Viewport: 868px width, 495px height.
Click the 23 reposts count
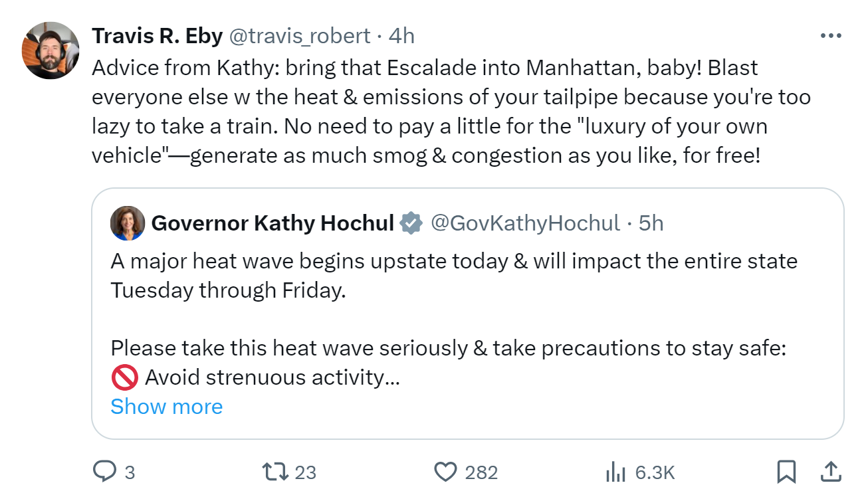point(305,472)
